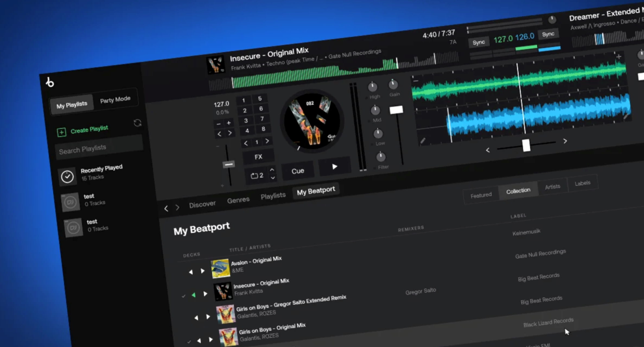
Task: Click crossfader right arrow
Action: click(x=565, y=141)
